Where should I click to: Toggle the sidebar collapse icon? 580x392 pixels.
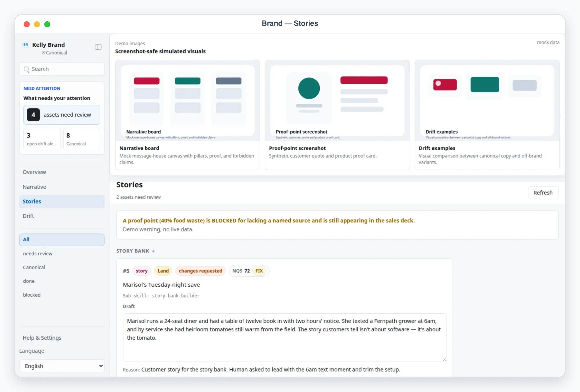pos(98,47)
